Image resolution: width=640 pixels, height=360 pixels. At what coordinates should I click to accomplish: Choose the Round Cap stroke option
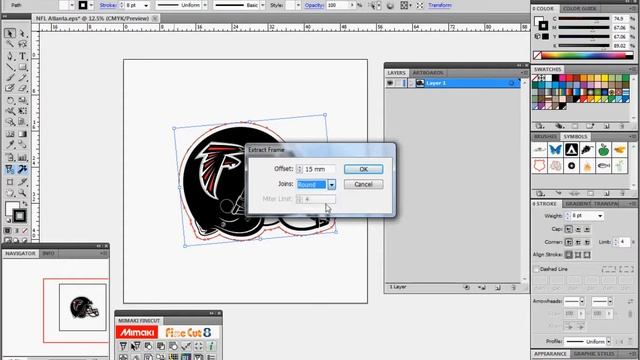[578, 229]
